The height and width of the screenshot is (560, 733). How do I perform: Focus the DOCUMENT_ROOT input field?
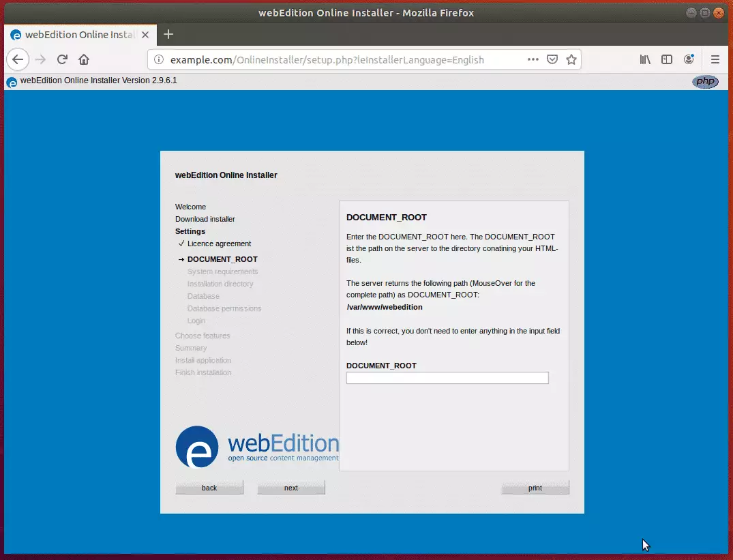coord(447,378)
